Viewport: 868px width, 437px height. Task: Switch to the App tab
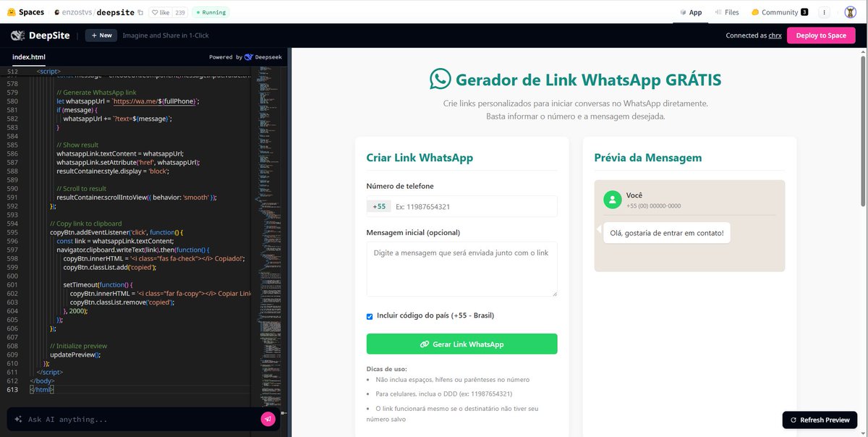(x=691, y=12)
